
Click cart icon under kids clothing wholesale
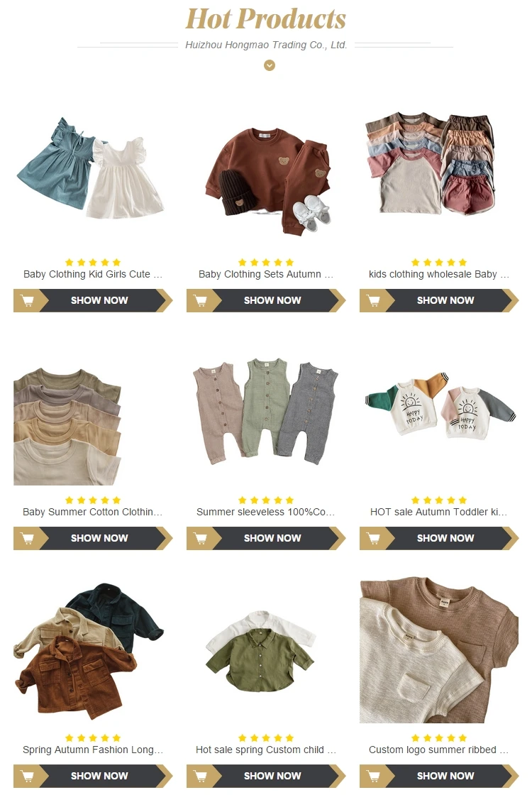coord(374,301)
